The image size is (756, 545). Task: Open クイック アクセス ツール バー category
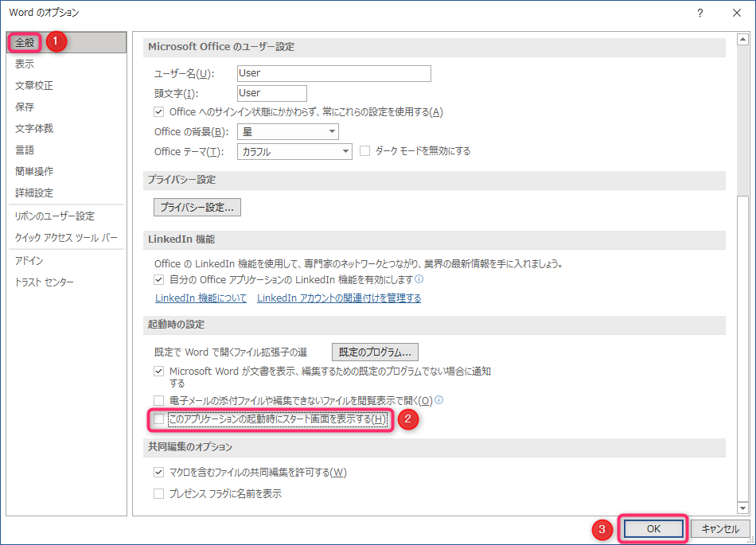[x=67, y=238]
